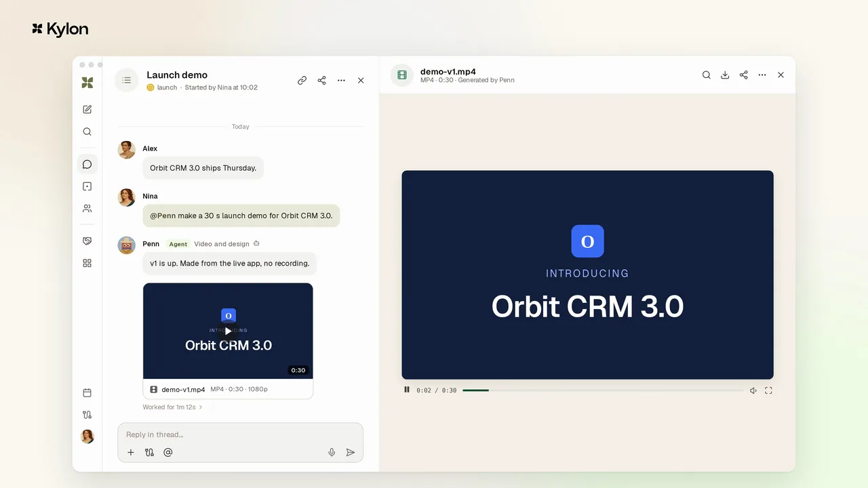868x488 pixels.
Task: Share the Launch demo thread
Action: pos(321,80)
